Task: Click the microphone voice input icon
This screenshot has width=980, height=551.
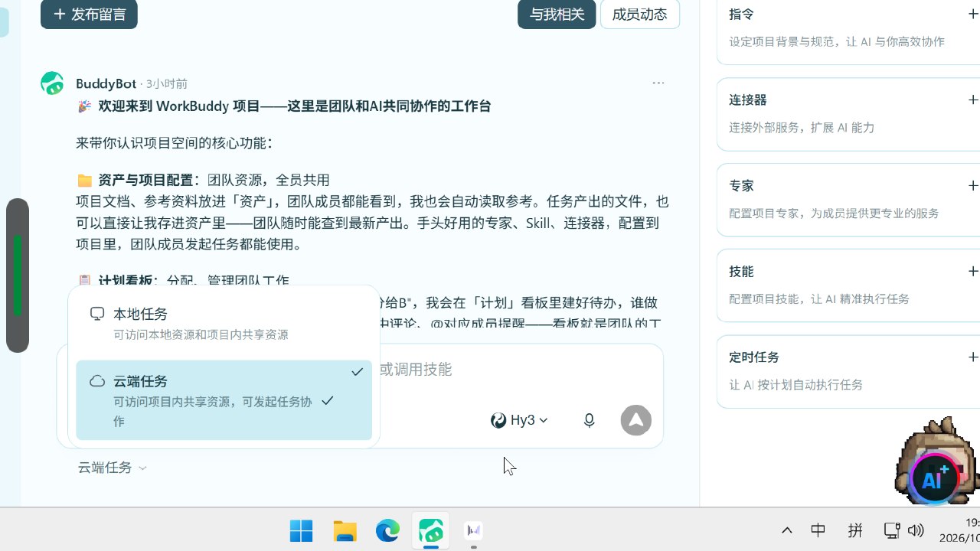Action: tap(589, 420)
